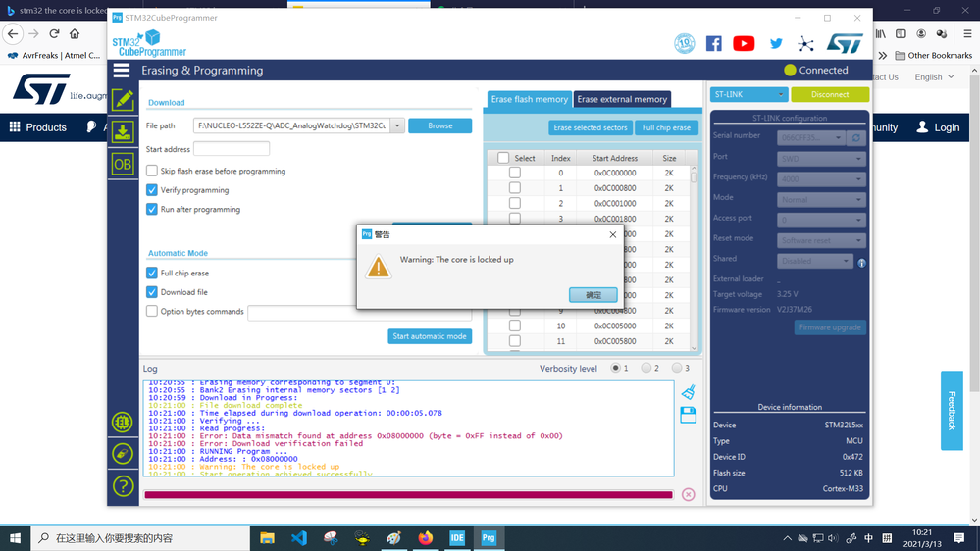The height and width of the screenshot is (551, 980).
Task: Uncheck Run after programming
Action: point(152,209)
